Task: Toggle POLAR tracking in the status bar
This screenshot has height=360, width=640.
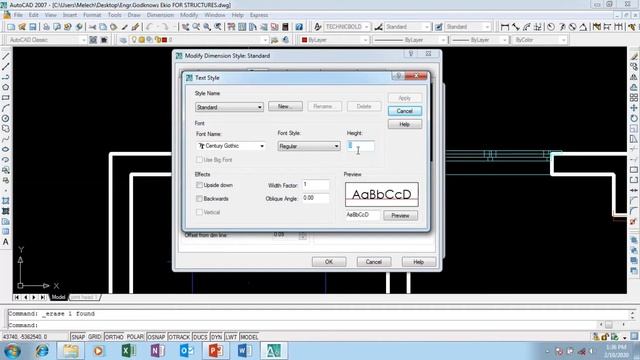Action: (x=135, y=337)
